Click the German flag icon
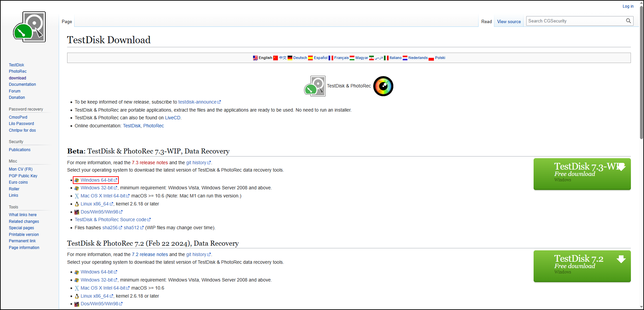 [x=290, y=58]
